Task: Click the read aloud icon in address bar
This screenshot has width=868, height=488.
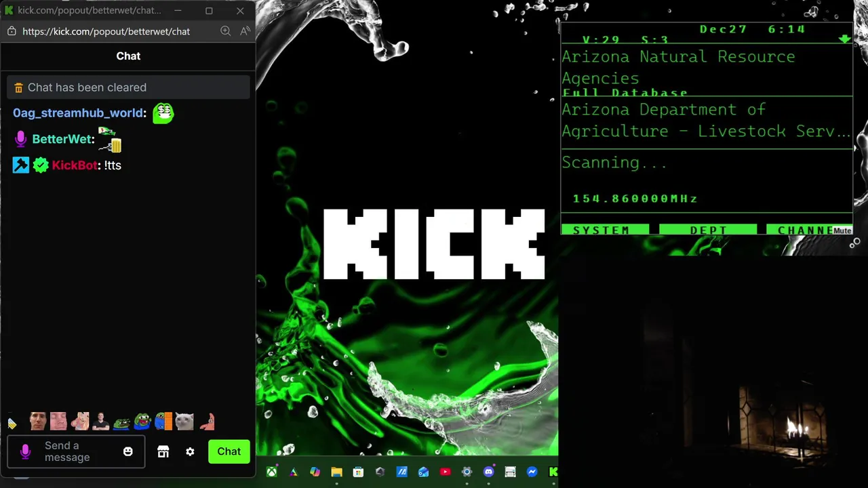Action: coord(245,31)
